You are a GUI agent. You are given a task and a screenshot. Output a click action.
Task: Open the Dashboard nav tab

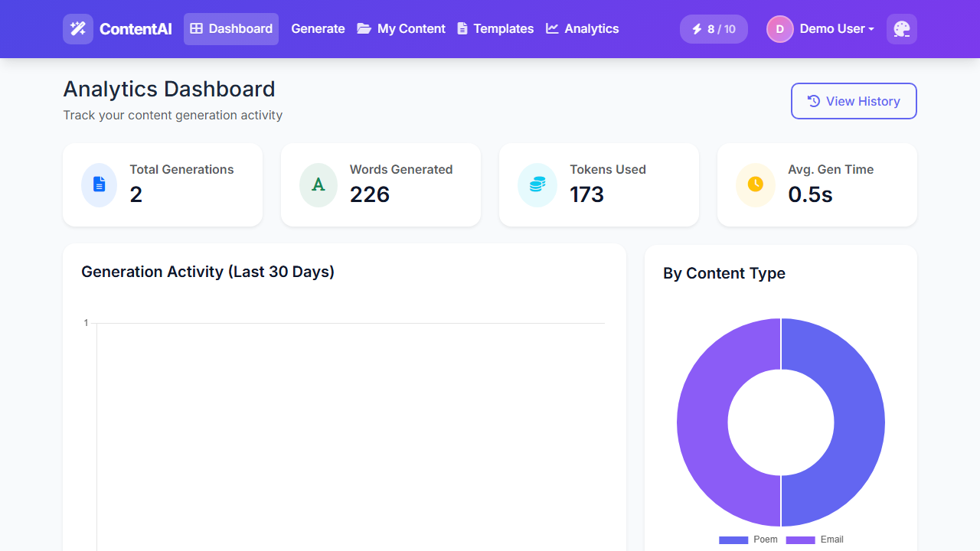(231, 29)
